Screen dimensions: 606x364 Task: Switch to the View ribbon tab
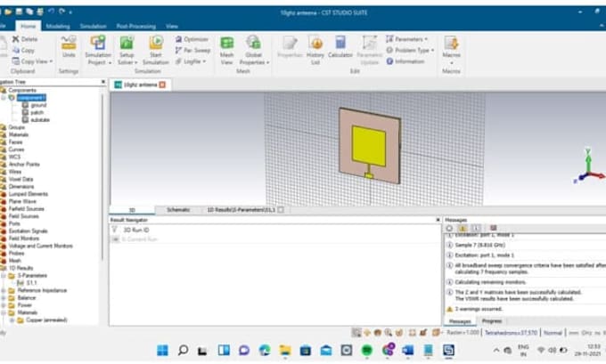point(172,26)
